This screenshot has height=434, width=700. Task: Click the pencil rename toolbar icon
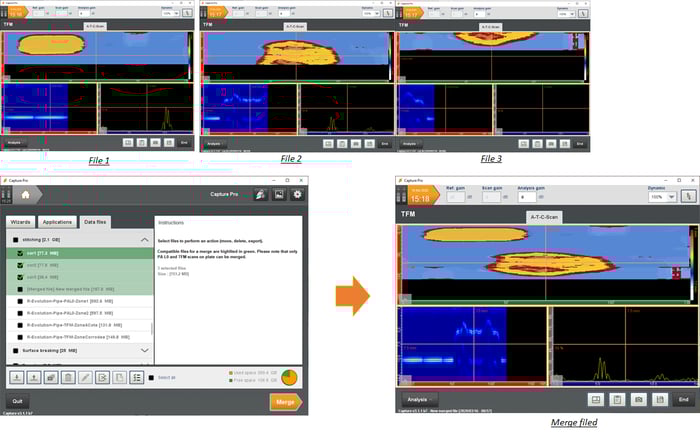85,378
